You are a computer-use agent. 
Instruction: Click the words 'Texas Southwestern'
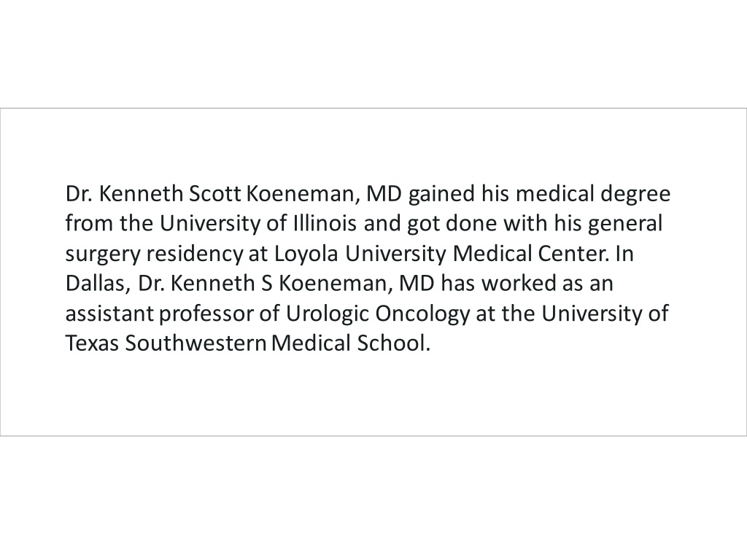tap(166, 343)
